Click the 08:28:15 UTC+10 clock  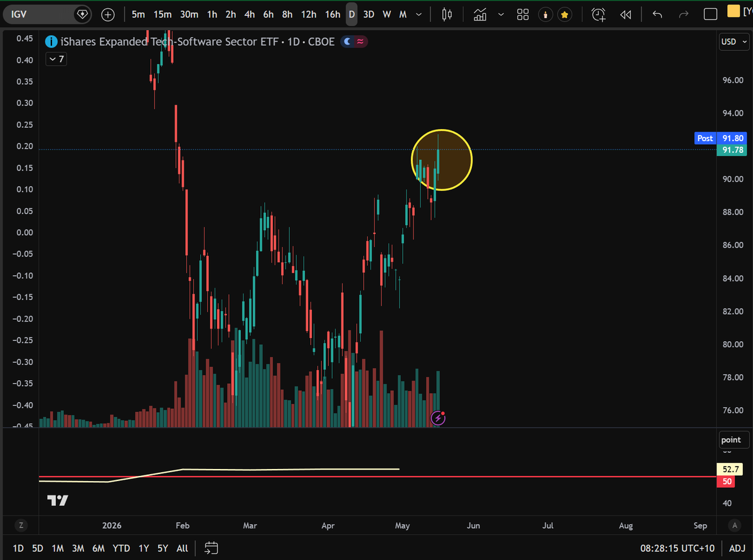tap(676, 548)
